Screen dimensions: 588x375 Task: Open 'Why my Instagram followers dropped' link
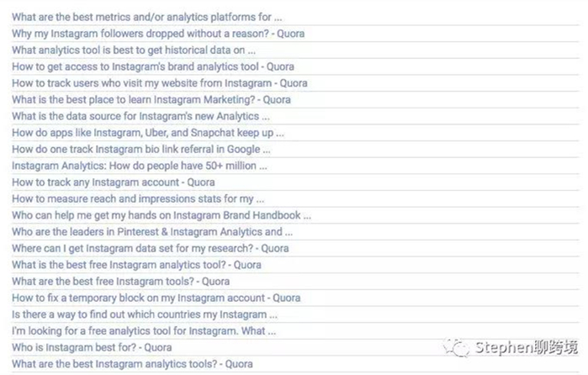[x=158, y=34]
